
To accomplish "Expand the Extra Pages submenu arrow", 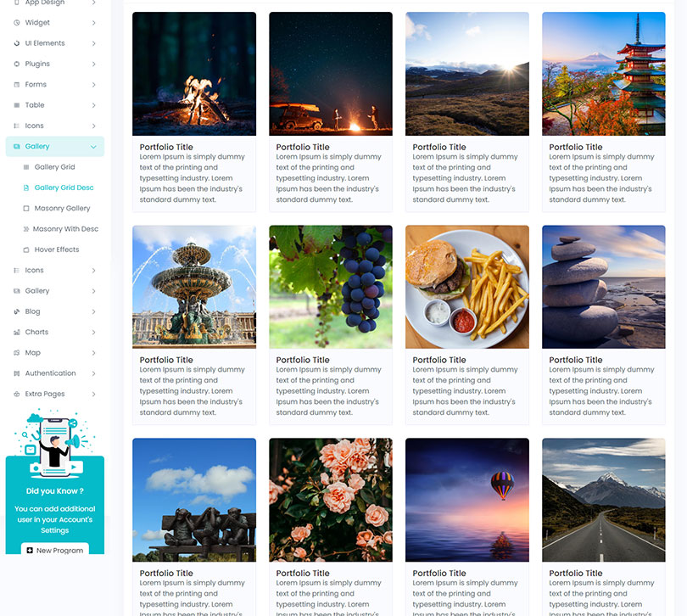I will pyautogui.click(x=93, y=395).
